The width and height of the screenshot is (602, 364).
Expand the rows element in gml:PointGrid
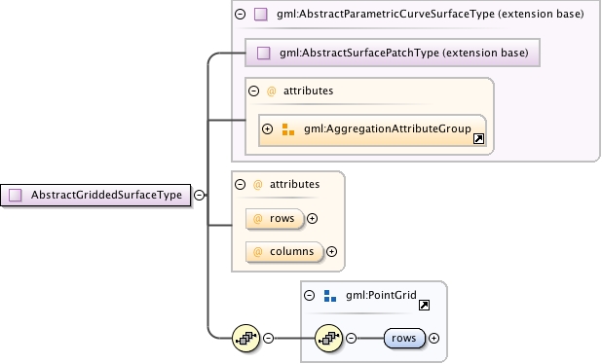click(x=433, y=339)
